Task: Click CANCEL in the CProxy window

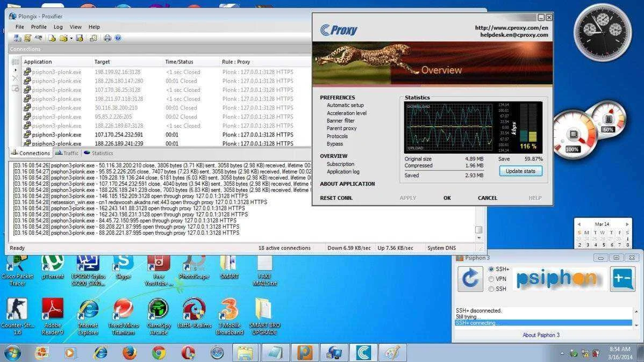Action: click(x=487, y=198)
